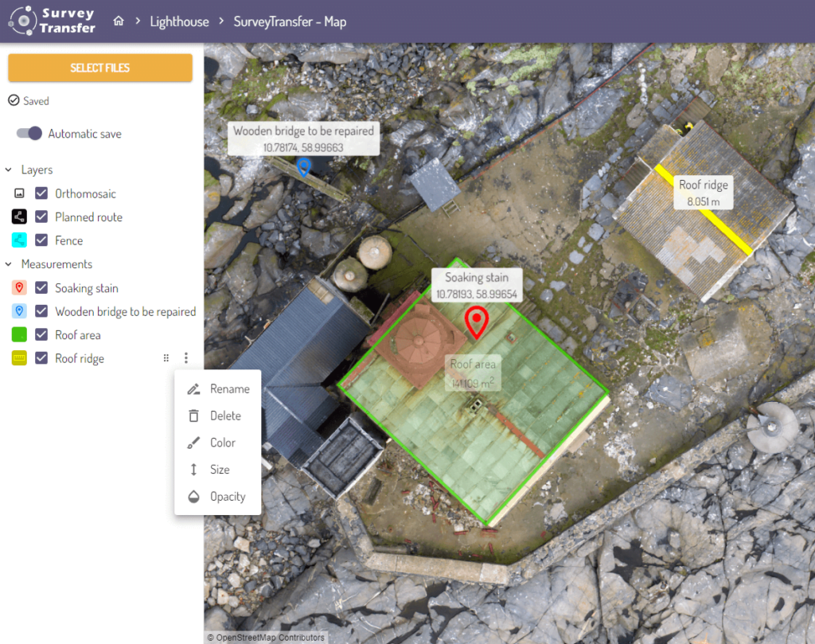Screen dimensions: 815x644
Task: Click the green Roof area color swatch
Action: [18, 334]
